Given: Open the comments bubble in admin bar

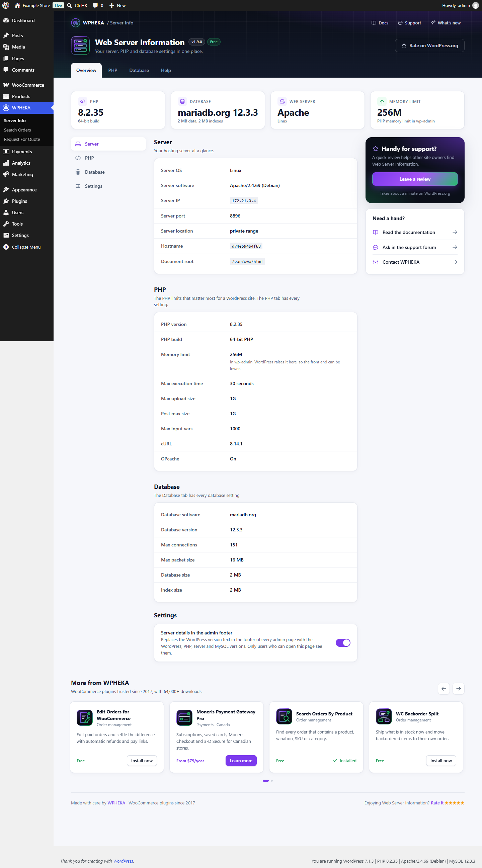Looking at the screenshot, I should pos(98,5).
